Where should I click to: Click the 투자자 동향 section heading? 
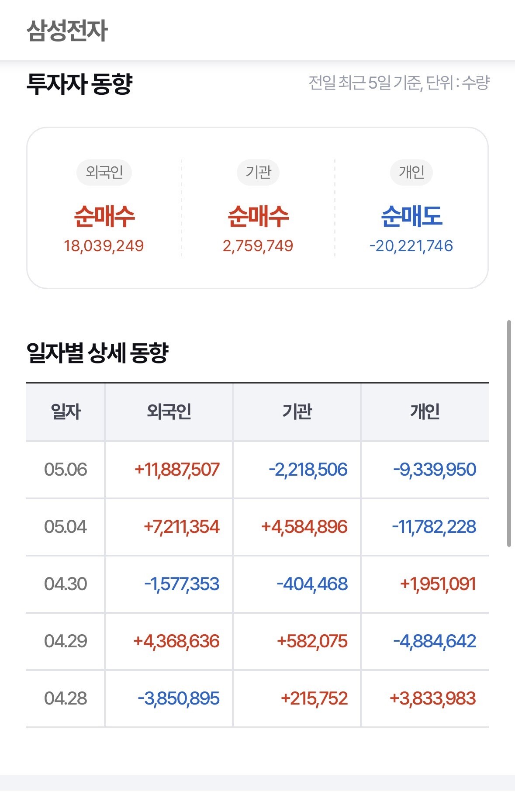click(x=79, y=83)
